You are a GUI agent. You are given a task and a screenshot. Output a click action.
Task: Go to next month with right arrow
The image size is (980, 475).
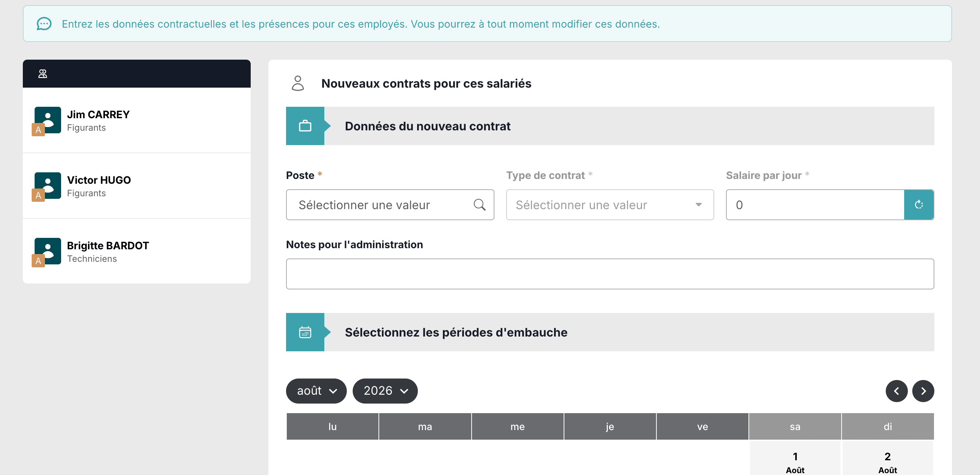click(x=923, y=391)
